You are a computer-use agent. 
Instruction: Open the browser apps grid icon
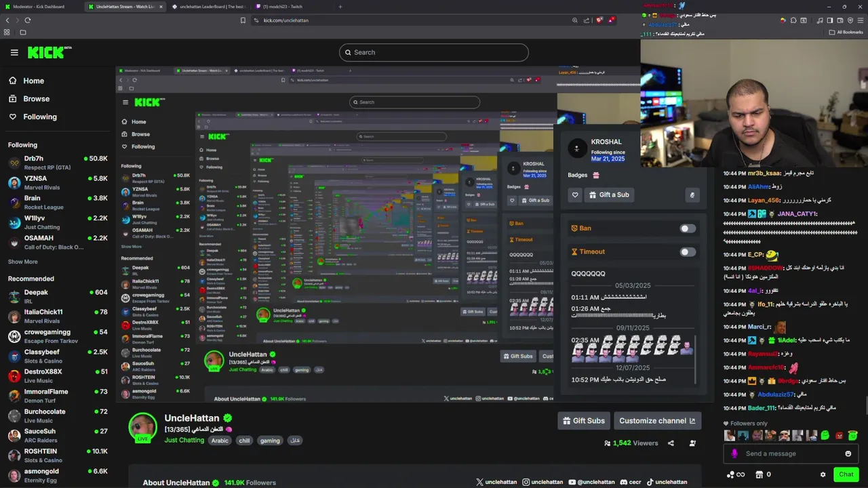[7, 32]
